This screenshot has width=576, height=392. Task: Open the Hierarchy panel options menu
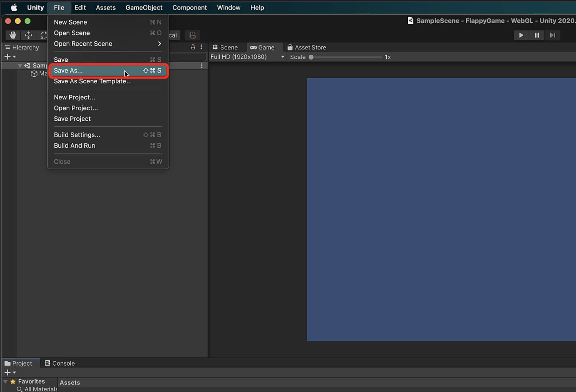click(201, 47)
